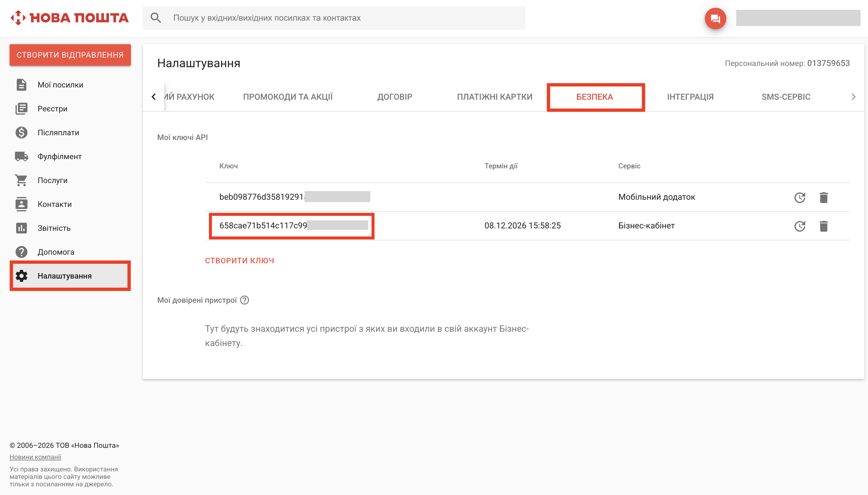Click the Фулфілмент truck icon
868x495 pixels.
[22, 156]
